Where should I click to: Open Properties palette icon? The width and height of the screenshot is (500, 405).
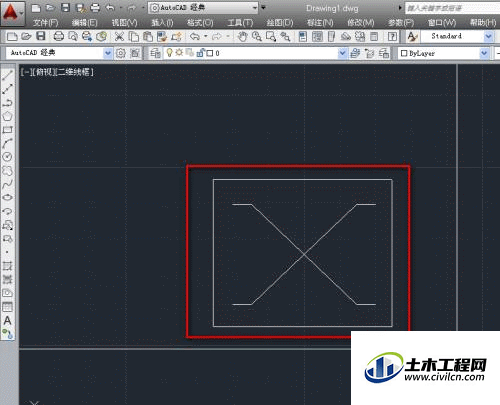coord(303,36)
